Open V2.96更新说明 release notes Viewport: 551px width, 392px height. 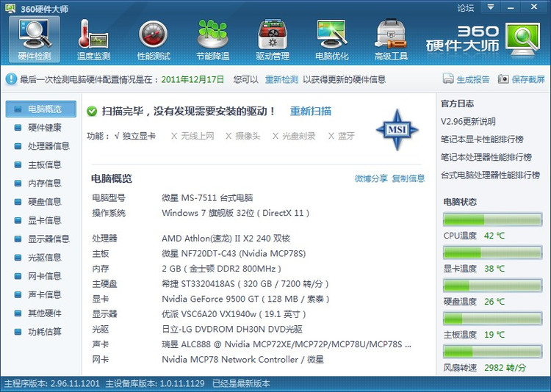[468, 122]
